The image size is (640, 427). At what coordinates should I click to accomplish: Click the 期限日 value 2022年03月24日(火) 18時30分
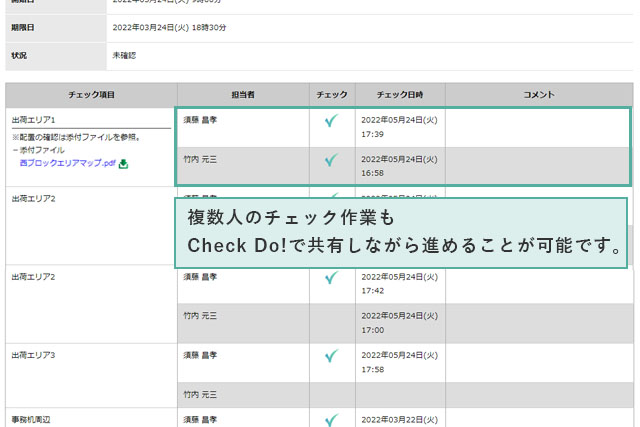169,28
